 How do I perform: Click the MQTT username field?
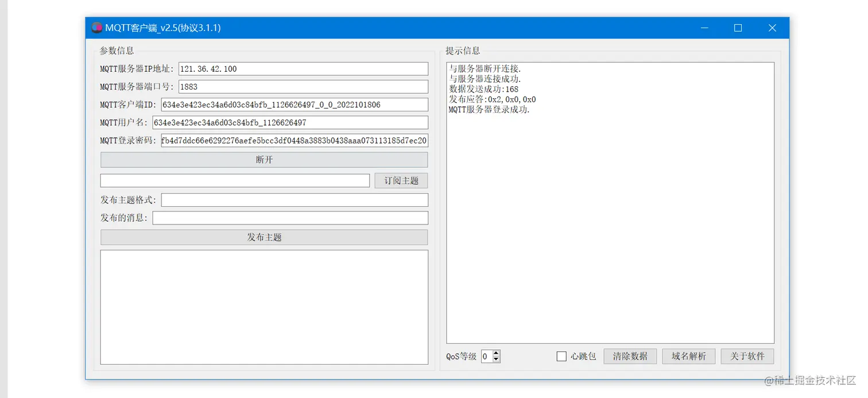[290, 122]
